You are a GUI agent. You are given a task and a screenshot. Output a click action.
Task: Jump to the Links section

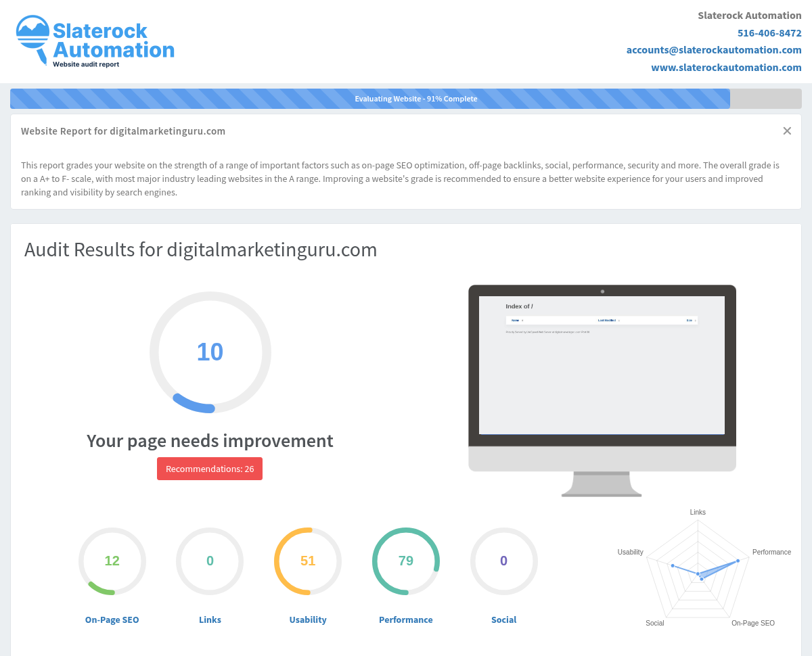[210, 619]
